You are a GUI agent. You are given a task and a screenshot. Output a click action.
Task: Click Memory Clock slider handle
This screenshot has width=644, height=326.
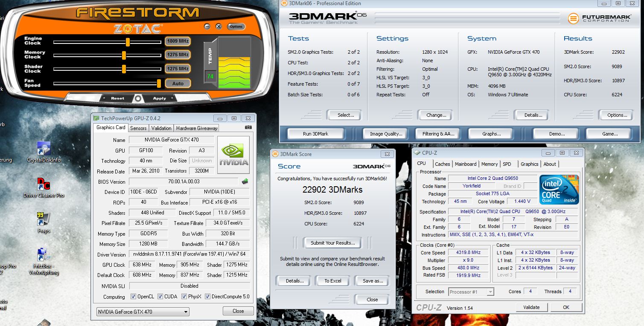124,55
